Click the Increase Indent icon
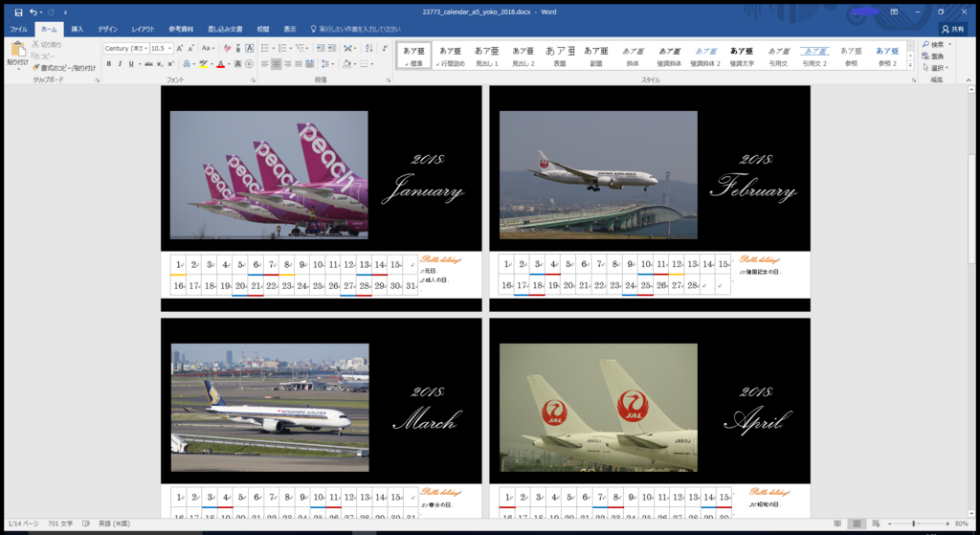 (332, 48)
